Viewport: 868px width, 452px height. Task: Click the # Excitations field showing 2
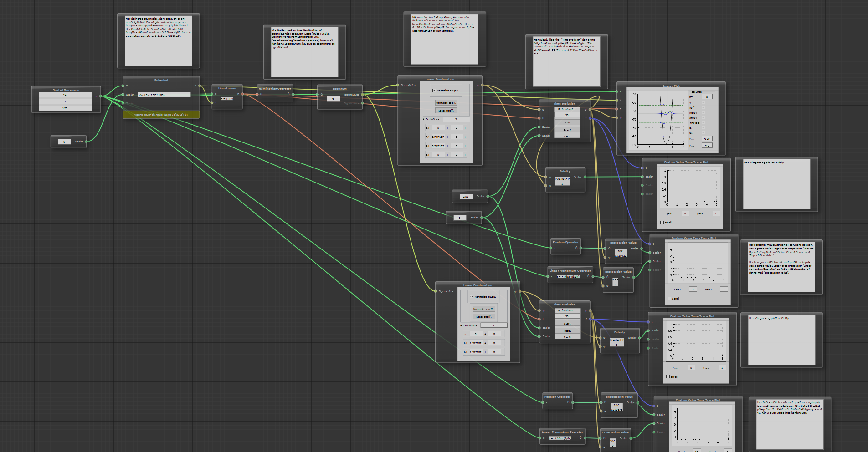493,325
